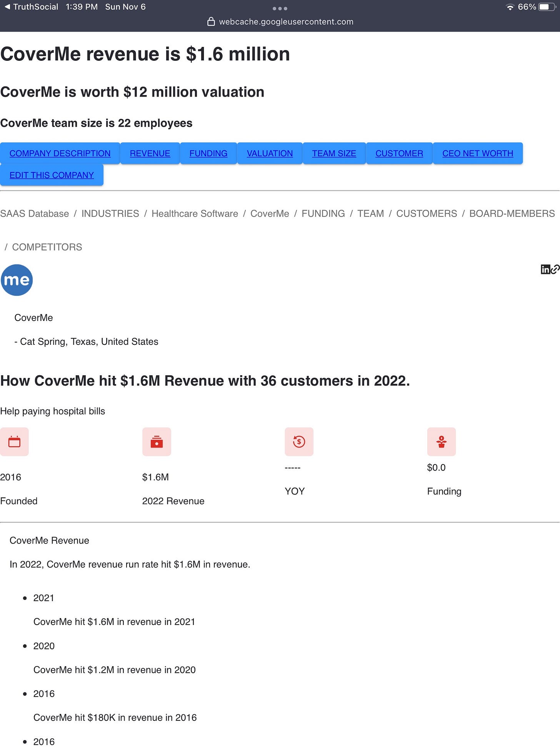
Task: Click the calendar Founded icon
Action: click(14, 442)
